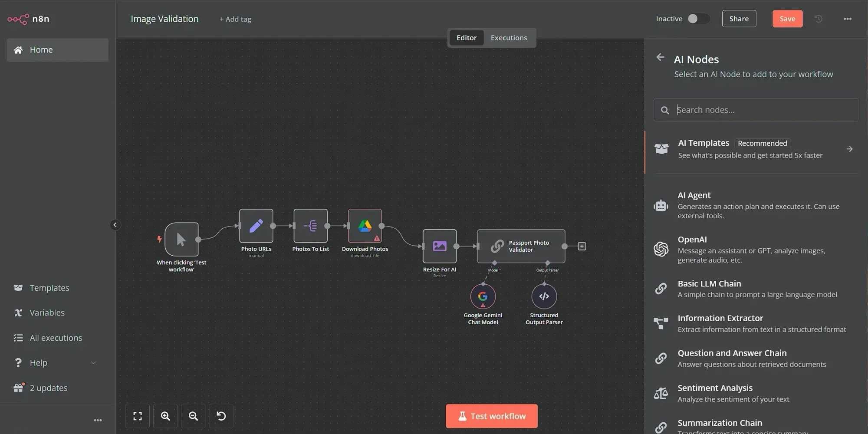Screen dimensions: 868x434
Task: Save the workflow
Action: coord(787,19)
